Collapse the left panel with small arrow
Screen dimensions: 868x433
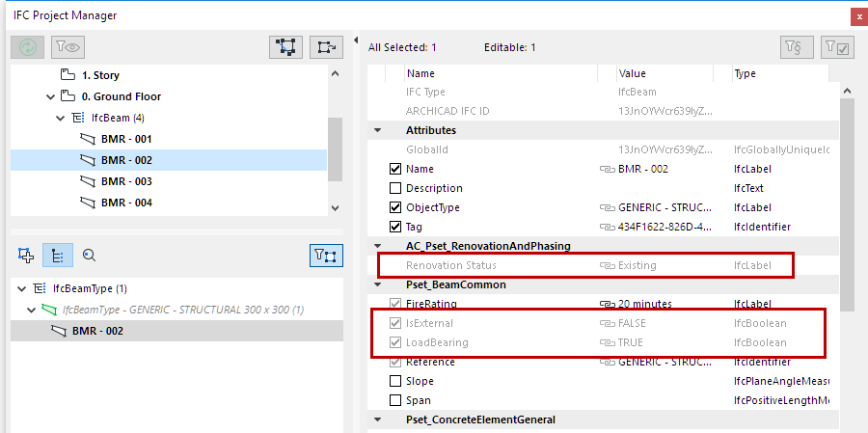point(356,40)
